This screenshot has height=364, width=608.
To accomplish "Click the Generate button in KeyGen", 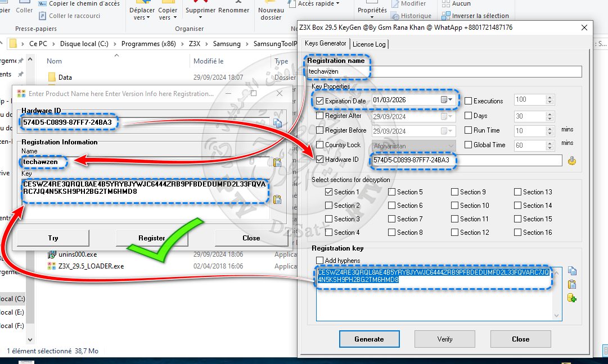I will (x=369, y=339).
